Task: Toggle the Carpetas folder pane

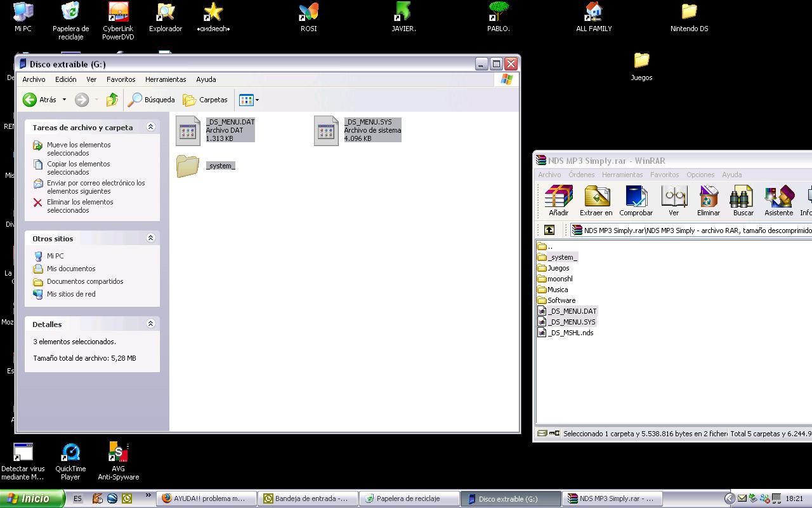Action: pyautogui.click(x=205, y=100)
